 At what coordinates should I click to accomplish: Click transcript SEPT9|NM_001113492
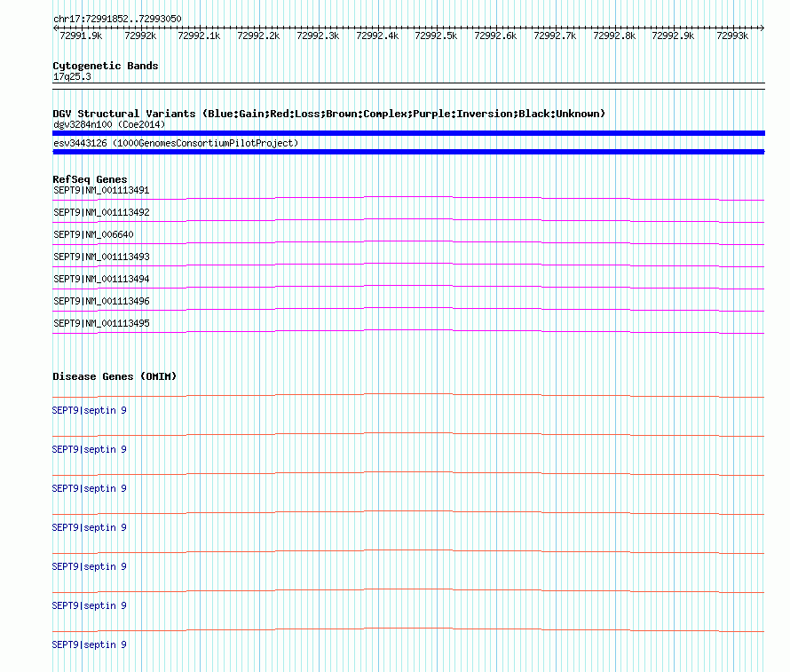coord(101,212)
